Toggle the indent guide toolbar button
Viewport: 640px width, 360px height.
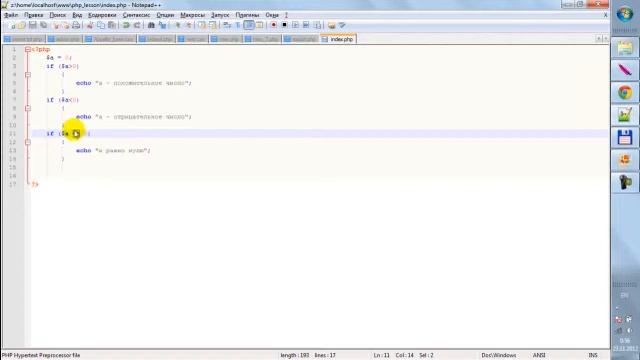coord(249,25)
